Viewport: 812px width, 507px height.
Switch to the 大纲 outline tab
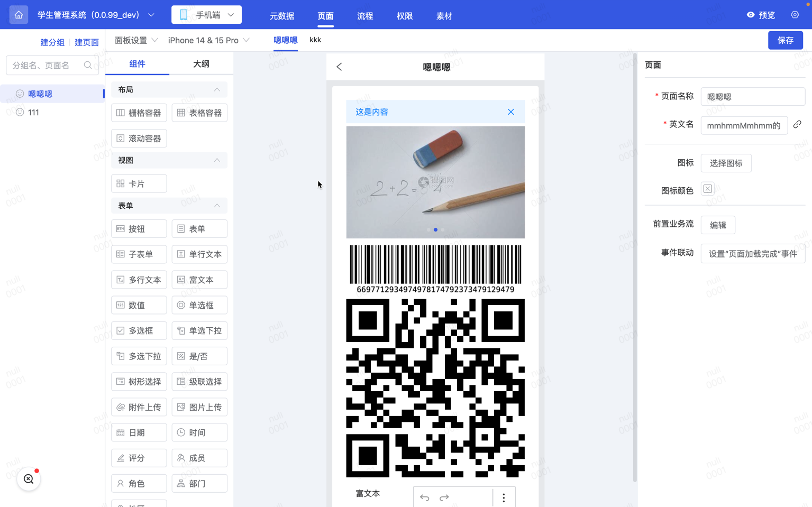(x=201, y=64)
